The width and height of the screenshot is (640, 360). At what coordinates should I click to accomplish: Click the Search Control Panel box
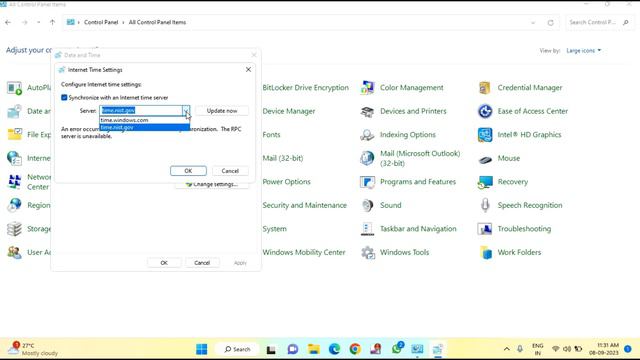(x=599, y=22)
